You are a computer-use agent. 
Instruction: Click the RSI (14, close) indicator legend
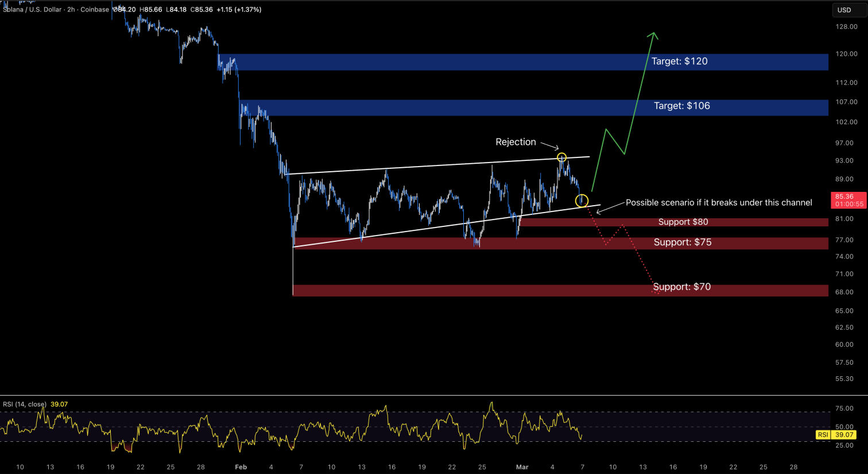pos(25,404)
